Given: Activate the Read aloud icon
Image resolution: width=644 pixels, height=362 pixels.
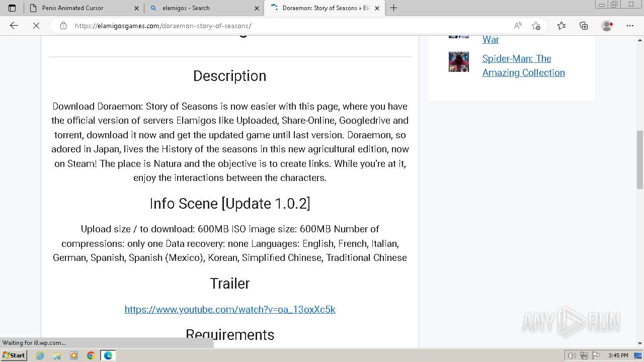Looking at the screenshot, I should (x=517, y=26).
